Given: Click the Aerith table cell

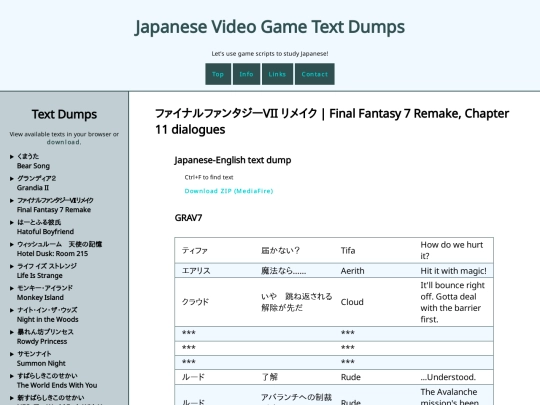Looking at the screenshot, I should pos(374,271).
